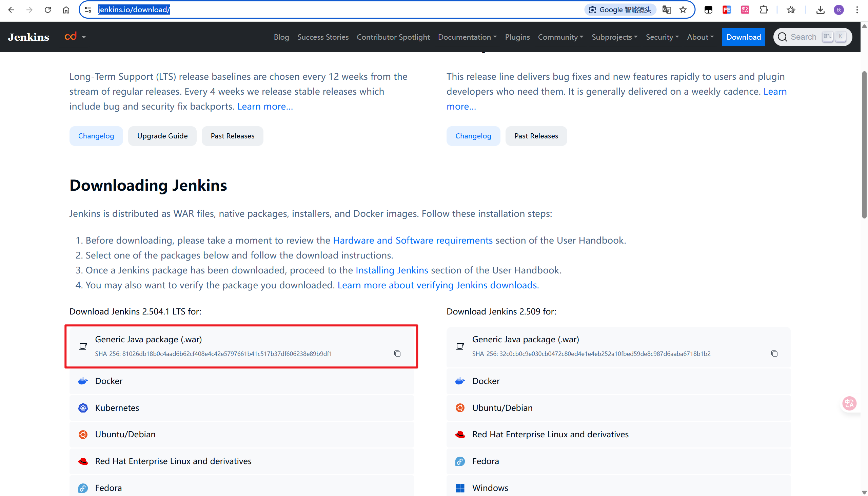The height and width of the screenshot is (496, 868).
Task: Go to Plugins in the navbar
Action: coord(517,37)
